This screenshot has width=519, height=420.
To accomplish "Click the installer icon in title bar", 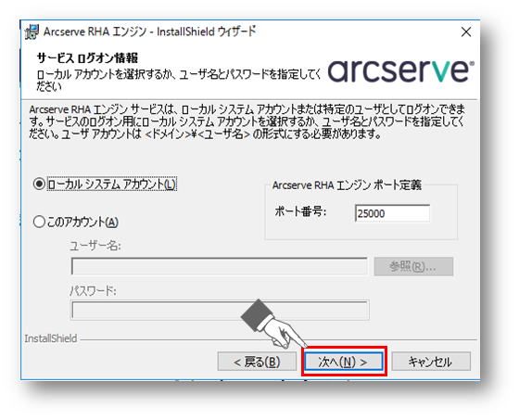I will pos(32,32).
